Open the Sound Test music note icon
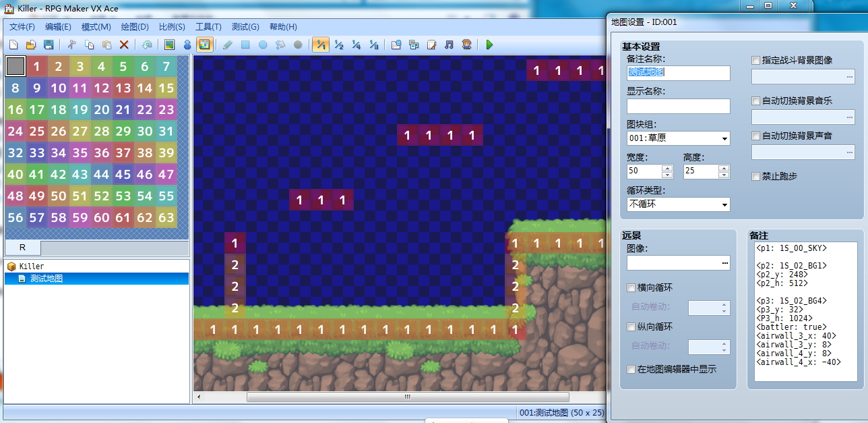This screenshot has height=423, width=868. click(x=449, y=45)
